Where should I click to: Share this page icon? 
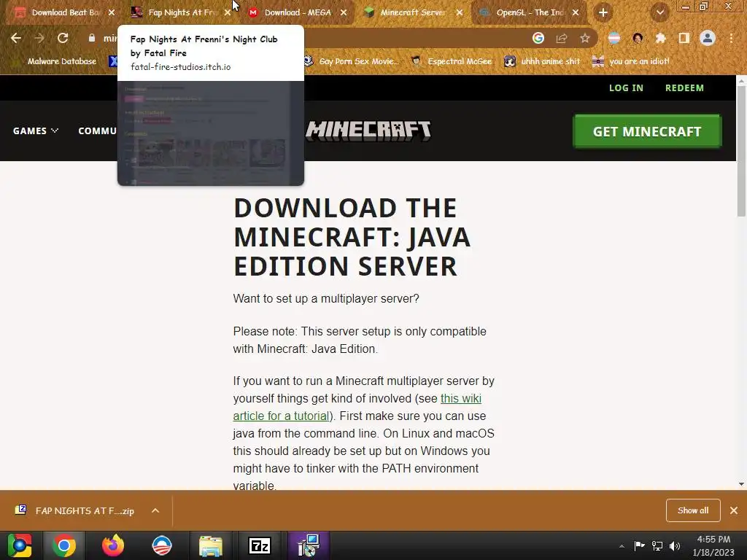tap(562, 38)
